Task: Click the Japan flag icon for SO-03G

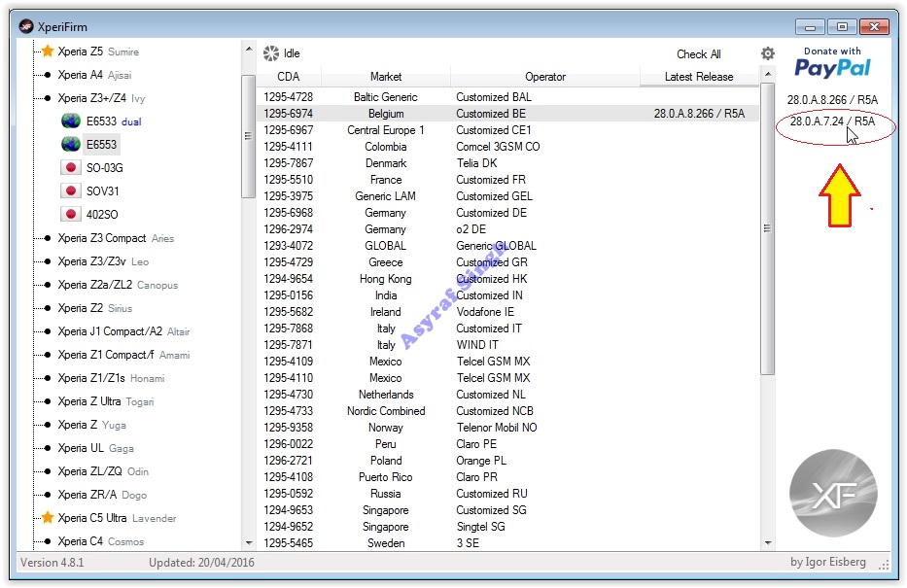Action: pos(71,168)
